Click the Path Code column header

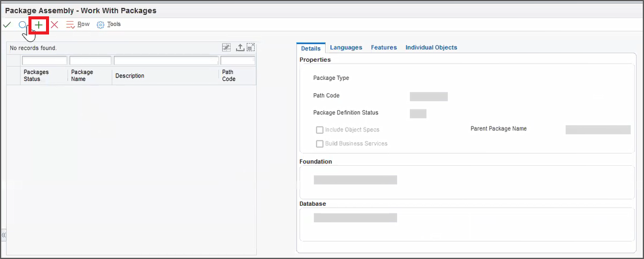(237, 76)
